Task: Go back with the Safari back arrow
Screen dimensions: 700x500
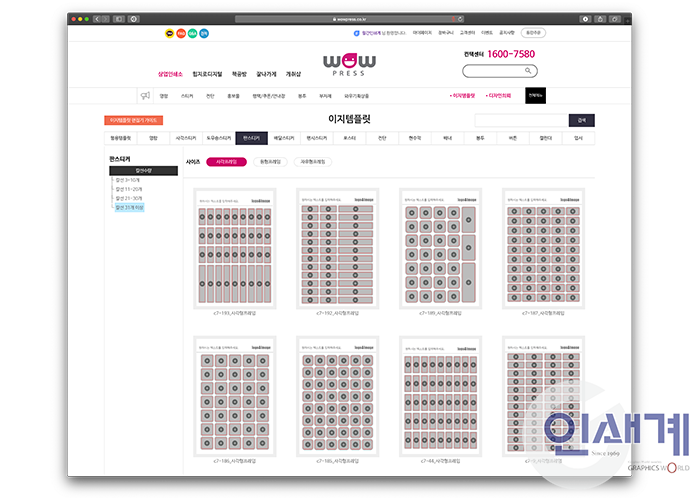Action: point(97,19)
